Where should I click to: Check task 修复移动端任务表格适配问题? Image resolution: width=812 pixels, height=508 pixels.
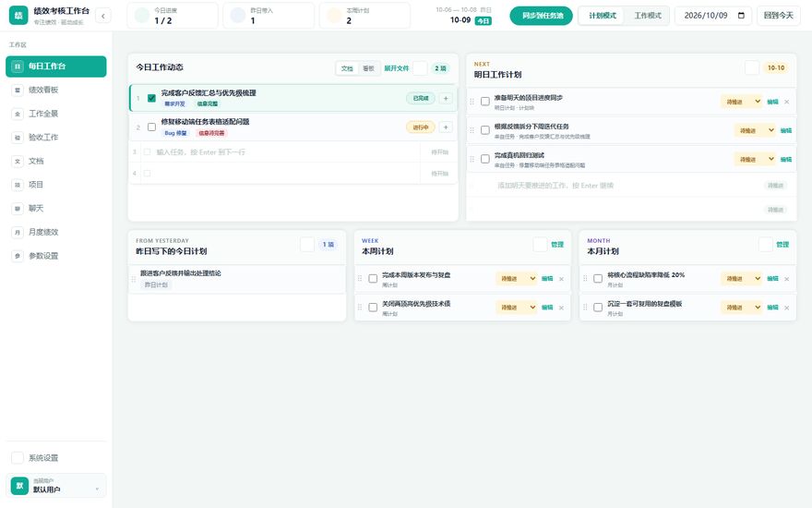coord(151,127)
